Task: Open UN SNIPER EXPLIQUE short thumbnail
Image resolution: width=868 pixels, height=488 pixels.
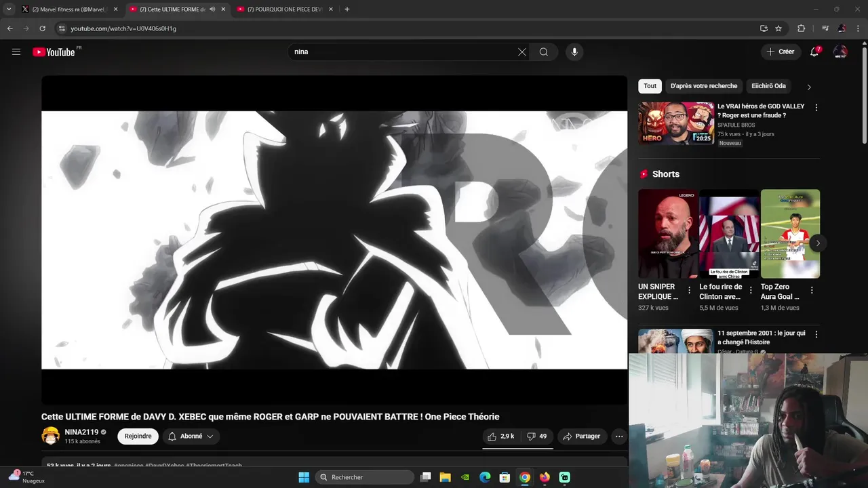Action: click(x=667, y=234)
